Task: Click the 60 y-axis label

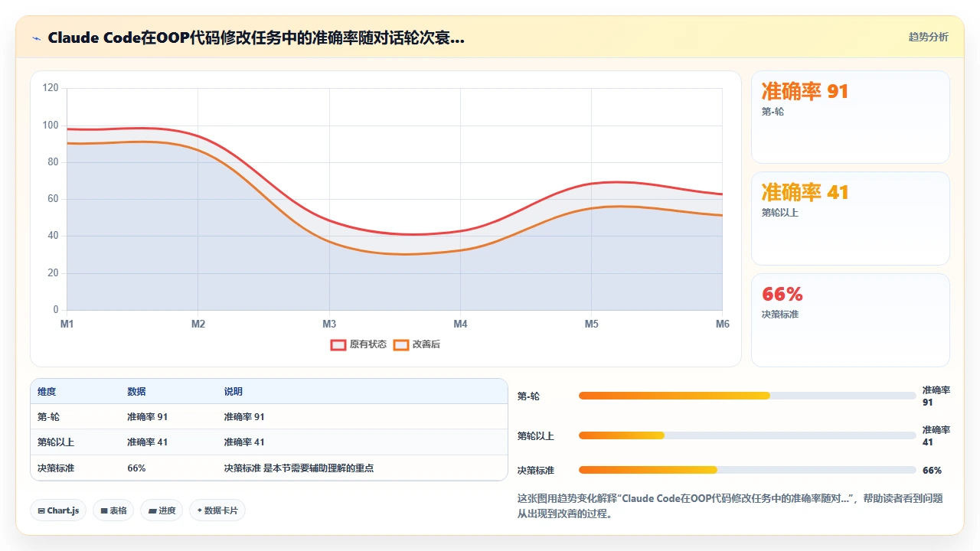Action: point(53,199)
